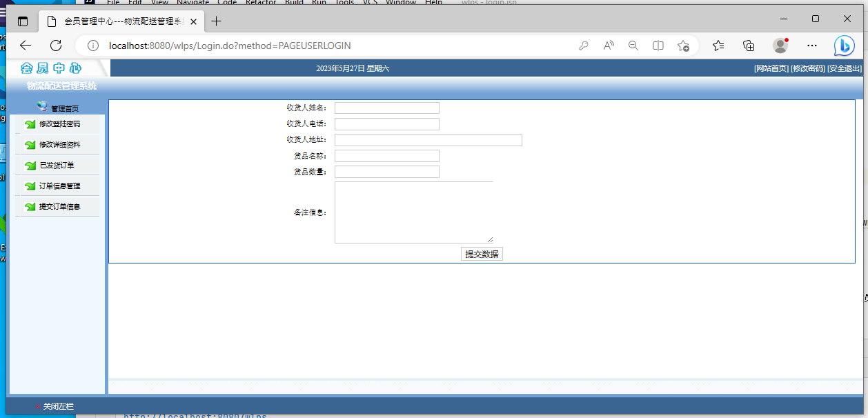
Task: View site information icon in address bar
Action: (93, 46)
